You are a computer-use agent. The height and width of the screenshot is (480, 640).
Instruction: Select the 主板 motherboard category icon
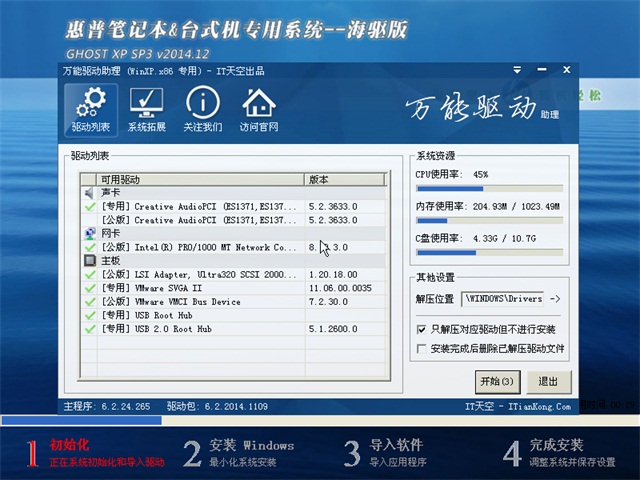tap(89, 260)
